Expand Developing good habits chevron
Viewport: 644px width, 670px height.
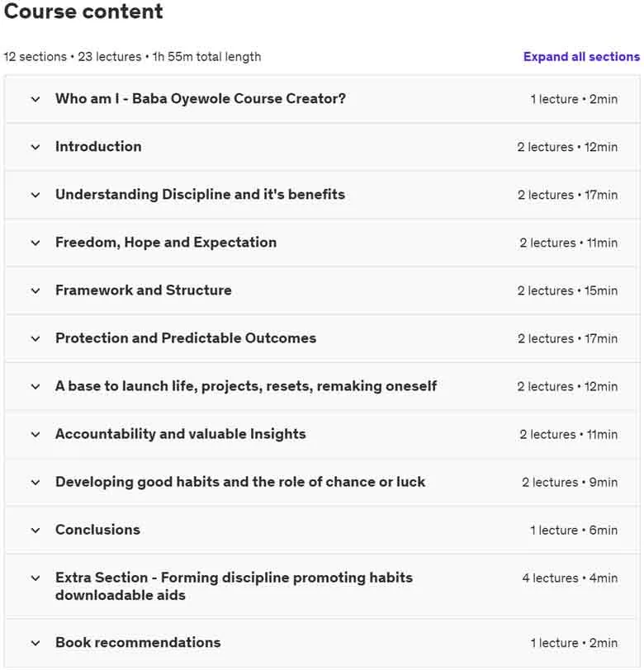[x=36, y=483]
